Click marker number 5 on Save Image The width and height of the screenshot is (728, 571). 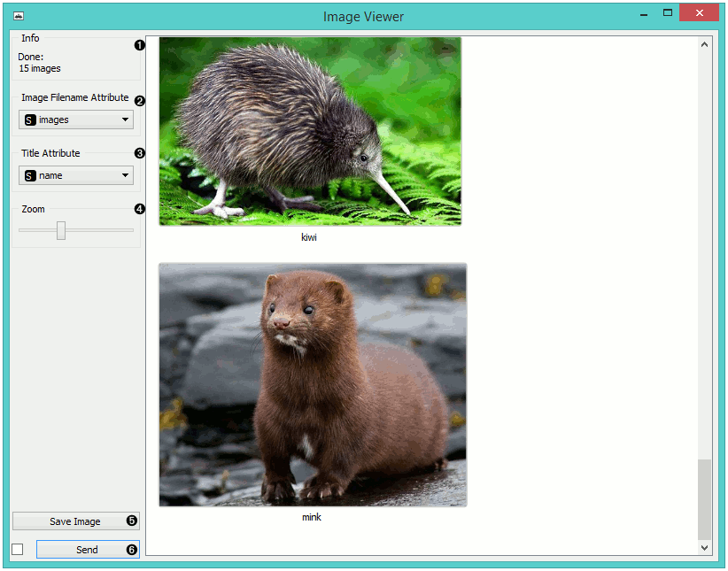[132, 521]
